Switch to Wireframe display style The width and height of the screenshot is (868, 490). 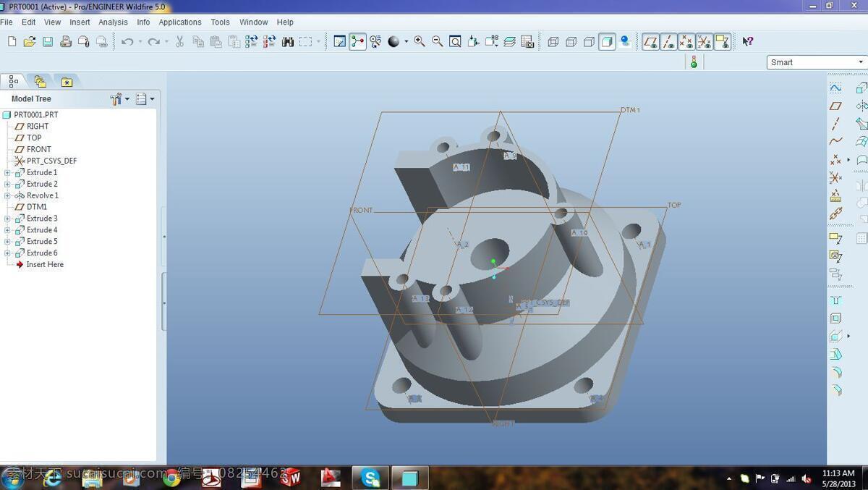click(553, 42)
